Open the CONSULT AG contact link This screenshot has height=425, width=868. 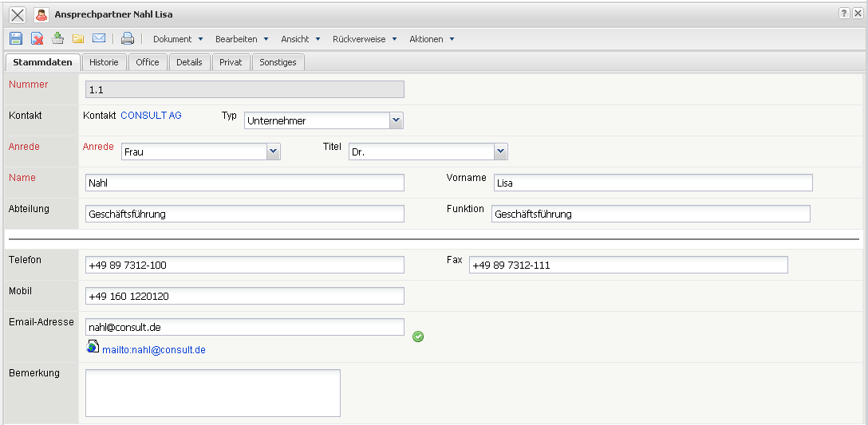(x=151, y=116)
